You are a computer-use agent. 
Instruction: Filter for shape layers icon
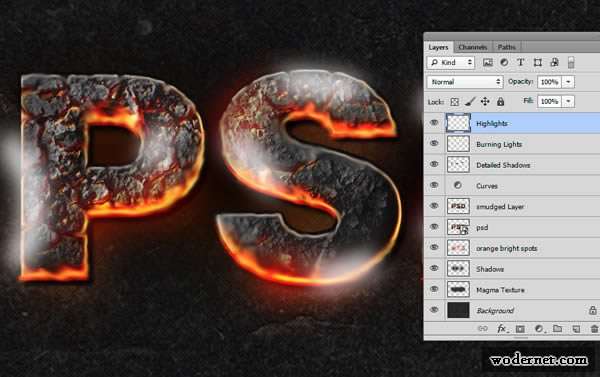click(538, 62)
